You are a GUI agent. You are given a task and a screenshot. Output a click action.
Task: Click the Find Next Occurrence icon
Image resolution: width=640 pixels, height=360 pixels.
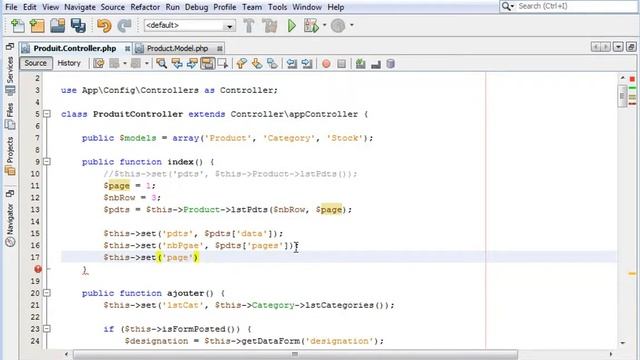(x=192, y=63)
